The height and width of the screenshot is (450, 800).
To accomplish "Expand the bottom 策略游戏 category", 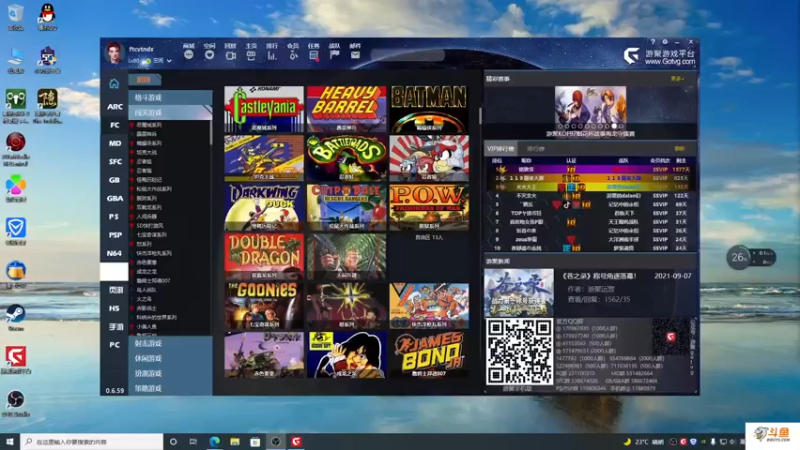I will [x=170, y=388].
